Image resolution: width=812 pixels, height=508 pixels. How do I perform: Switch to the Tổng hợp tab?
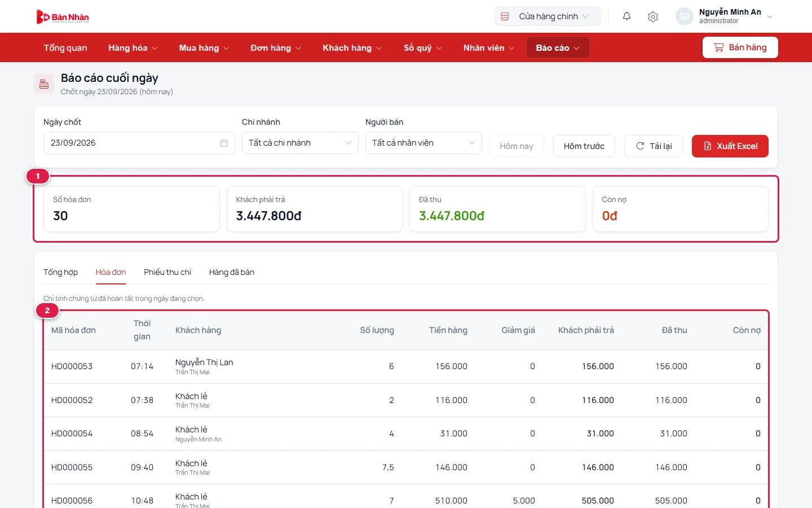pos(61,272)
